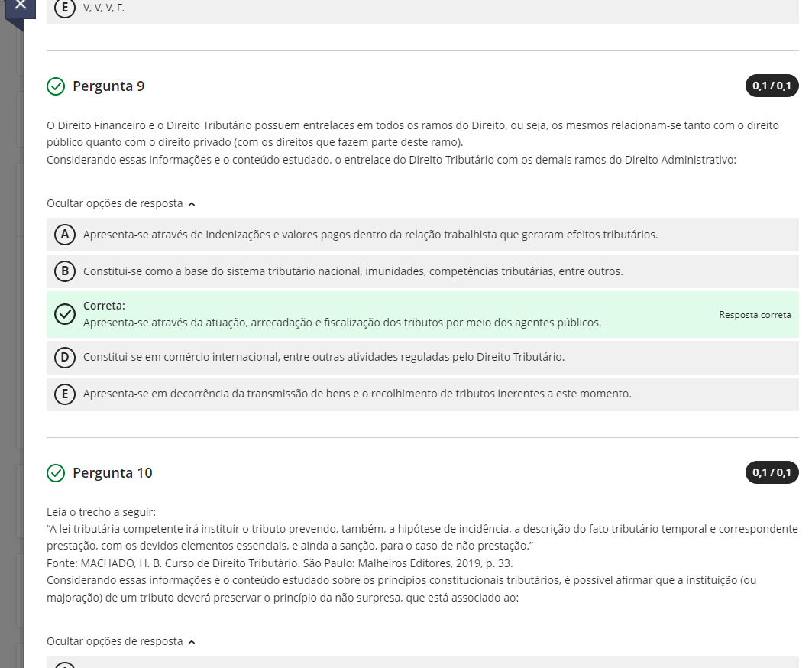Viewport: 812px width, 668px height.
Task: Collapse Pergunta 9 answer options chevron
Action: click(x=191, y=204)
